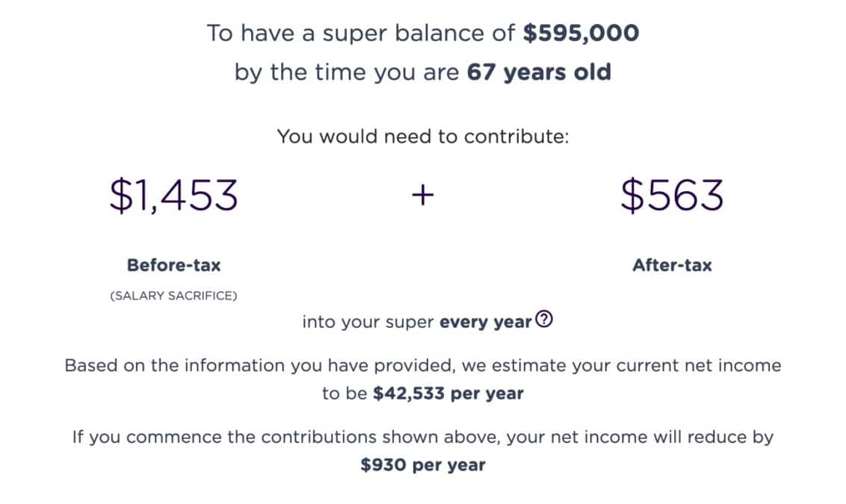This screenshot has width=846, height=504.
Task: Click the bold "67 years old" text
Action: pyautogui.click(x=539, y=72)
